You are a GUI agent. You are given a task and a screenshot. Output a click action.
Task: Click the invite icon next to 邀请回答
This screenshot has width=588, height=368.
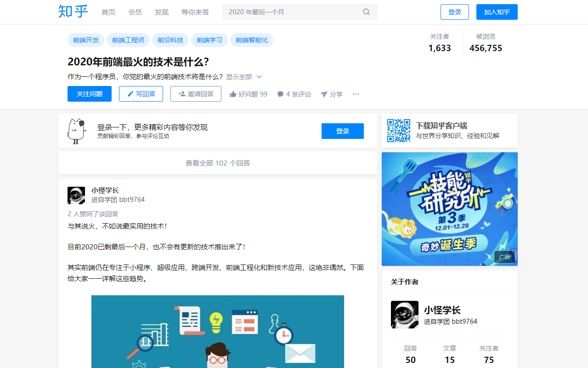[181, 94]
